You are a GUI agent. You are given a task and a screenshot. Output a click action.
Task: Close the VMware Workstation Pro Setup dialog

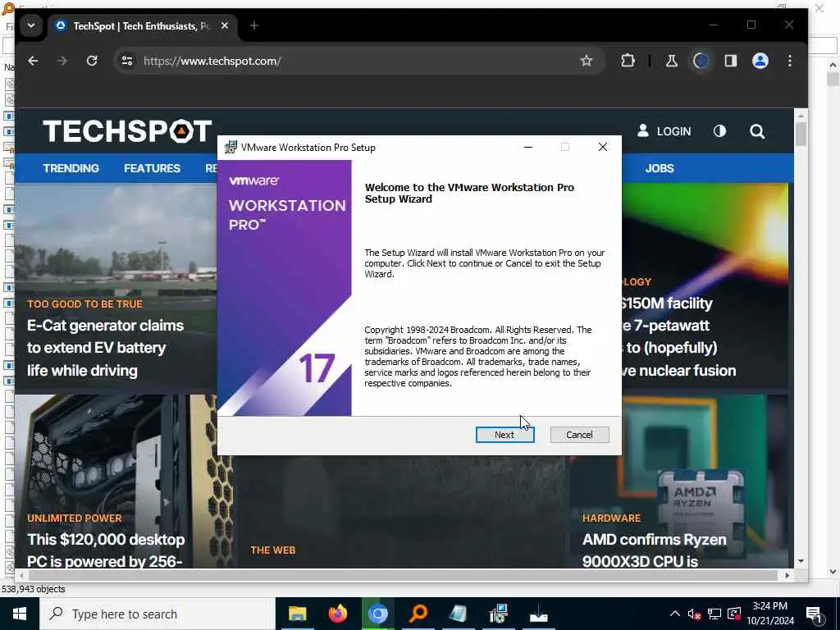pyautogui.click(x=603, y=147)
